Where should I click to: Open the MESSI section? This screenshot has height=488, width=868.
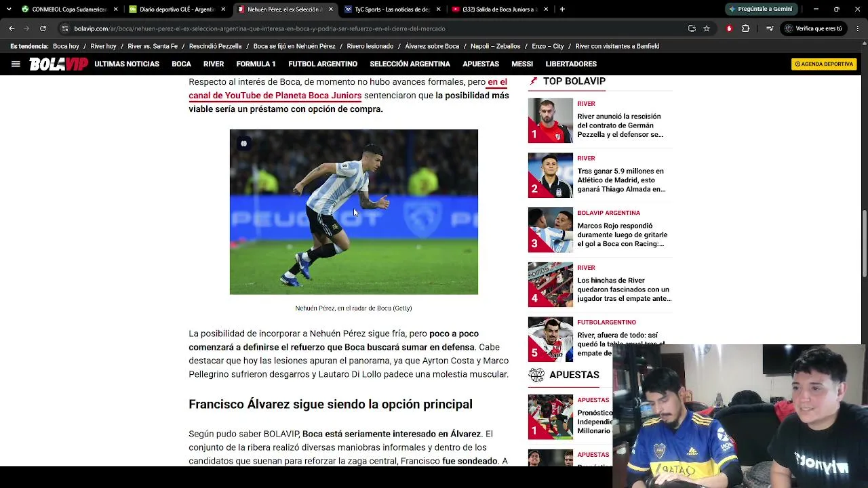click(522, 64)
